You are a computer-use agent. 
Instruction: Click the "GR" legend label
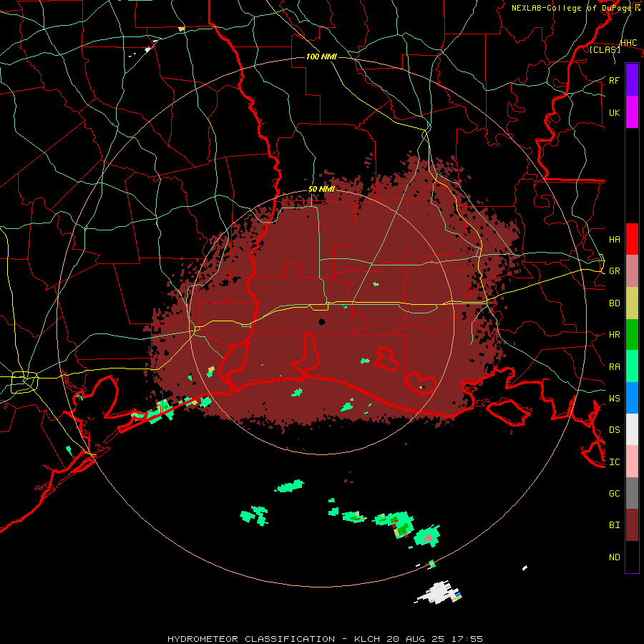[x=614, y=271]
